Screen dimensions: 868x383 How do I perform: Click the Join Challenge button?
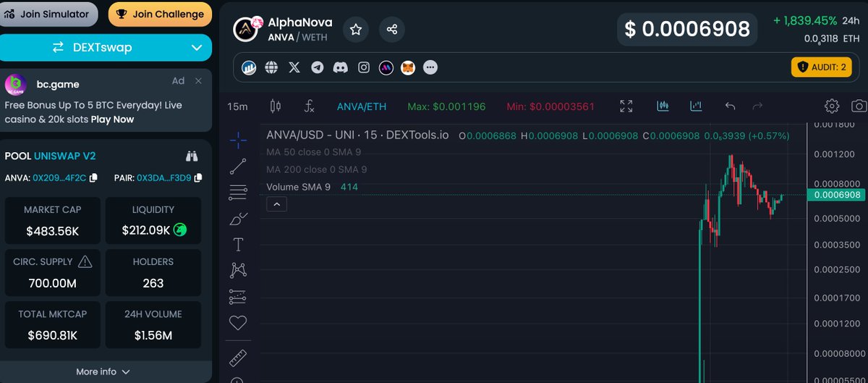coord(160,14)
